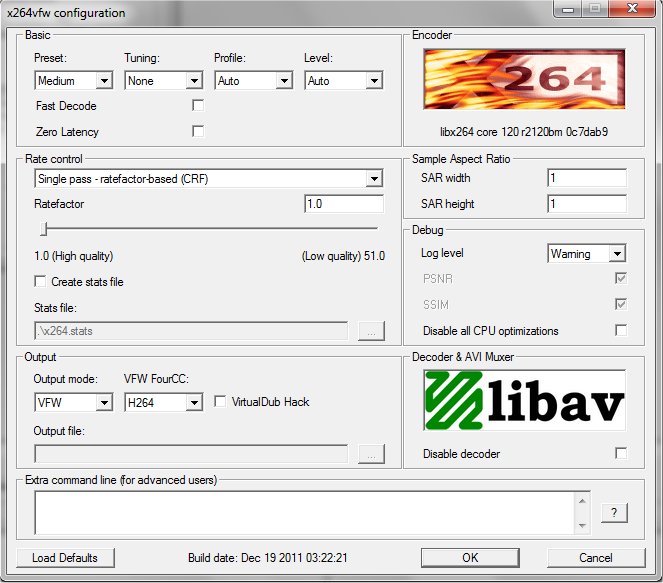Click the SAR width field
The height and width of the screenshot is (583, 663).
point(587,178)
